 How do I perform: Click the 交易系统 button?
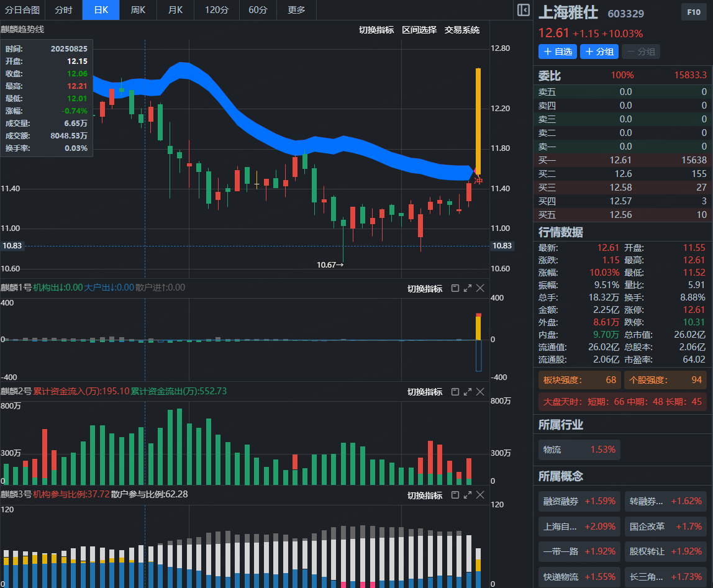point(462,30)
